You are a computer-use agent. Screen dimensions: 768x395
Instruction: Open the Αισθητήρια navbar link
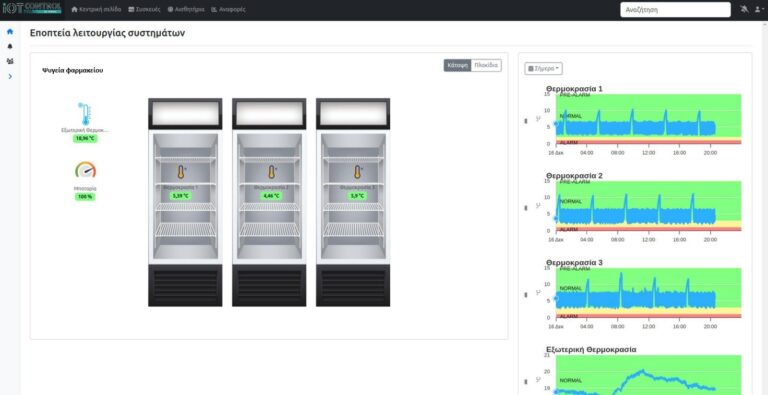(186, 9)
